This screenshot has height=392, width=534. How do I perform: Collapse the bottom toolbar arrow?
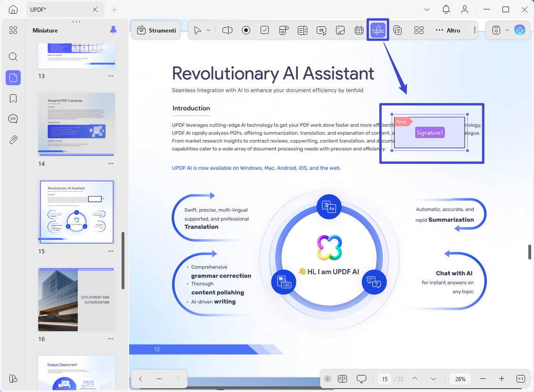coord(327,379)
